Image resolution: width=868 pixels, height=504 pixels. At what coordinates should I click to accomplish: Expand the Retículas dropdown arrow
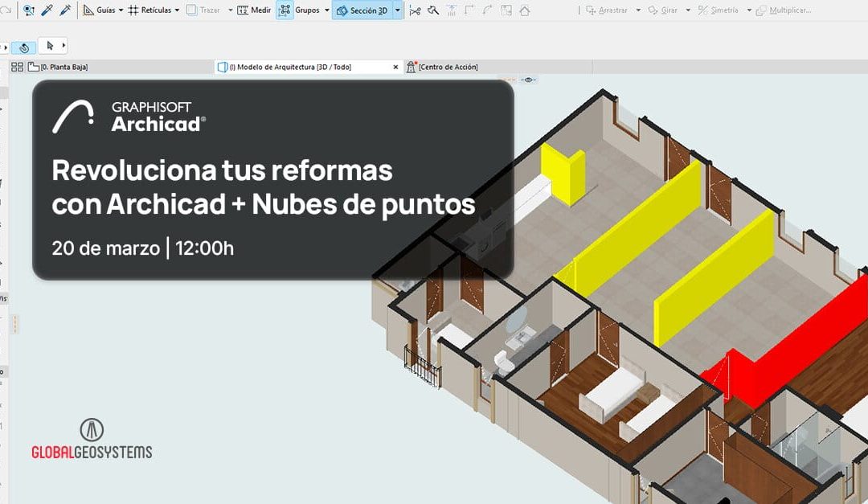[177, 10]
